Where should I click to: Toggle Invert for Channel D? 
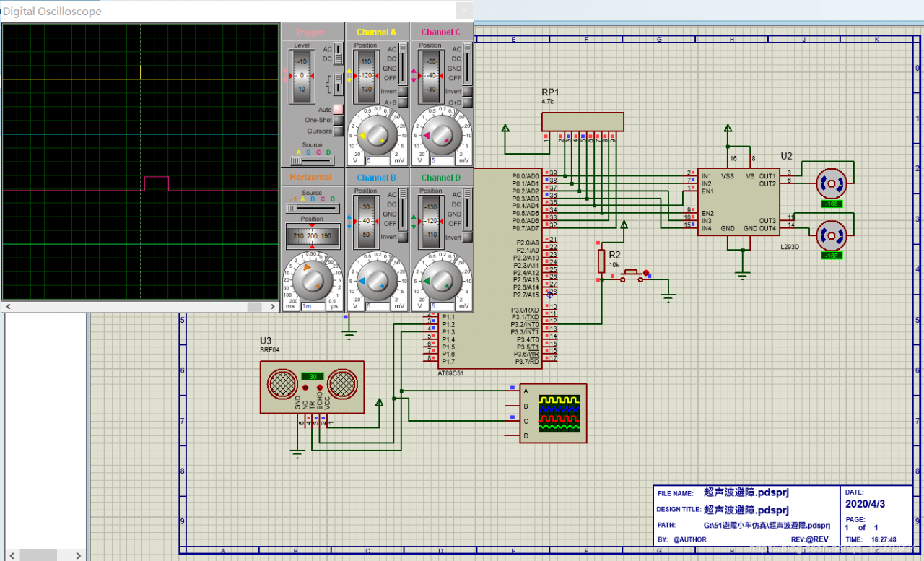coord(467,238)
